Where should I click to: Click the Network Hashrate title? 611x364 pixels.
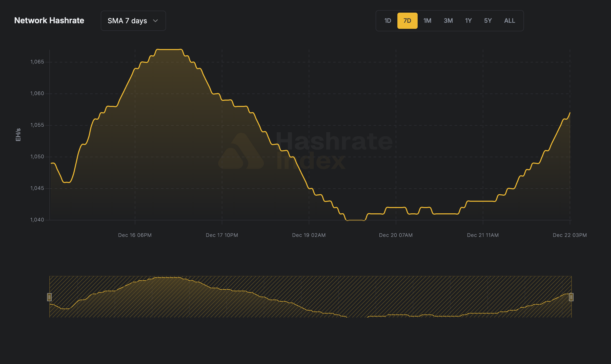point(49,20)
